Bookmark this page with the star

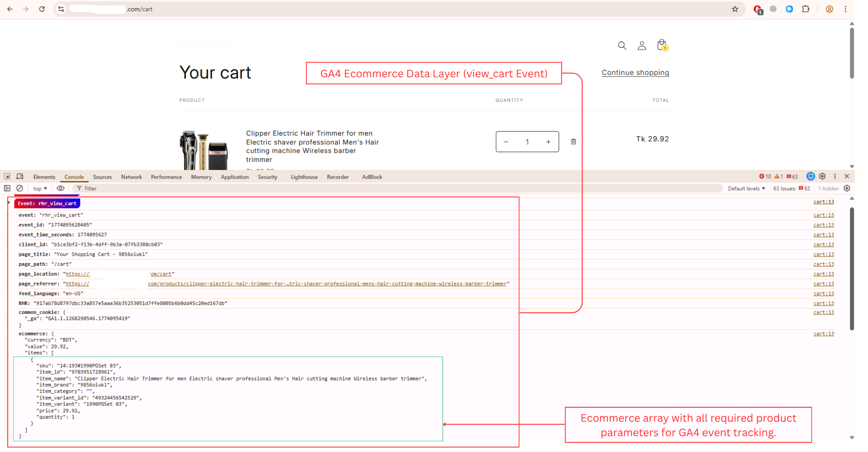click(735, 9)
